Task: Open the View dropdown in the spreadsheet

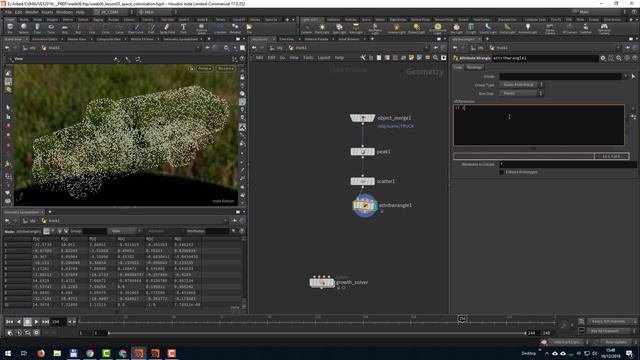Action: [124, 231]
